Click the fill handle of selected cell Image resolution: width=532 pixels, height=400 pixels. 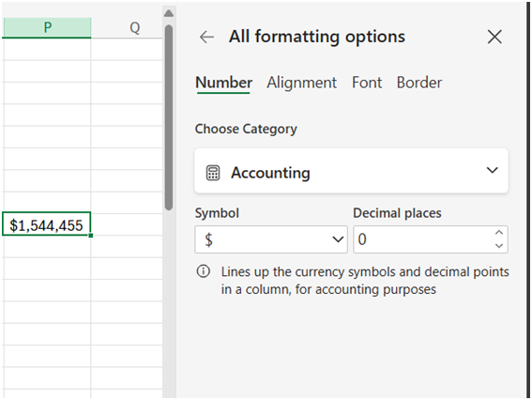(91, 236)
